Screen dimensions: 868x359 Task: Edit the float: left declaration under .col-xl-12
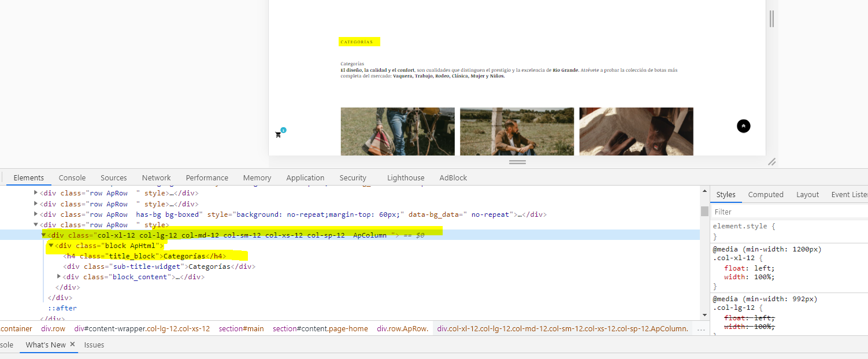(x=750, y=268)
